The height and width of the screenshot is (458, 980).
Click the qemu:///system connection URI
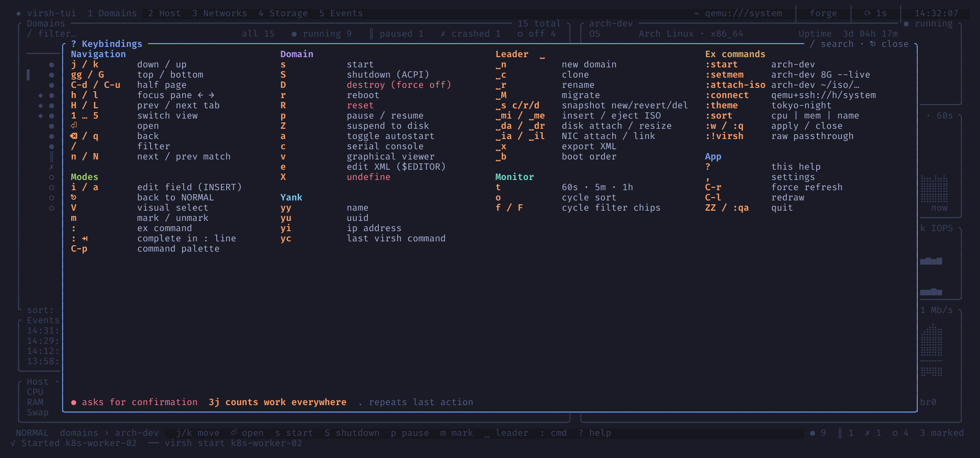738,13
